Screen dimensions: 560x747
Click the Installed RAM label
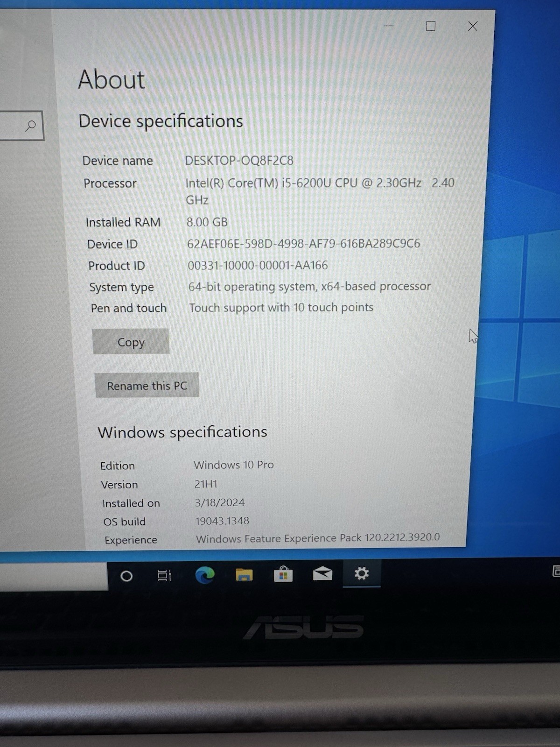tap(123, 222)
